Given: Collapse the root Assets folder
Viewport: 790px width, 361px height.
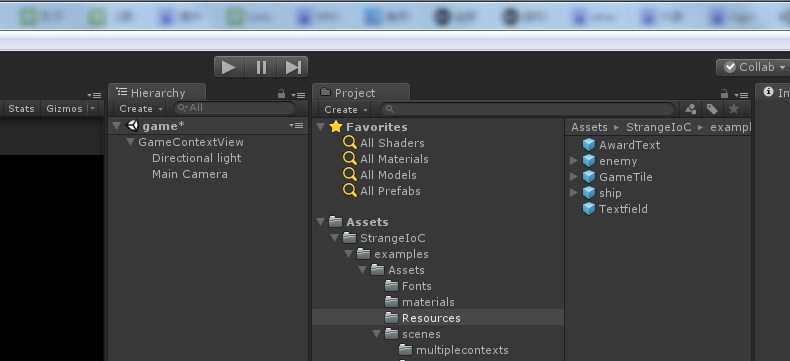Looking at the screenshot, I should point(320,222).
